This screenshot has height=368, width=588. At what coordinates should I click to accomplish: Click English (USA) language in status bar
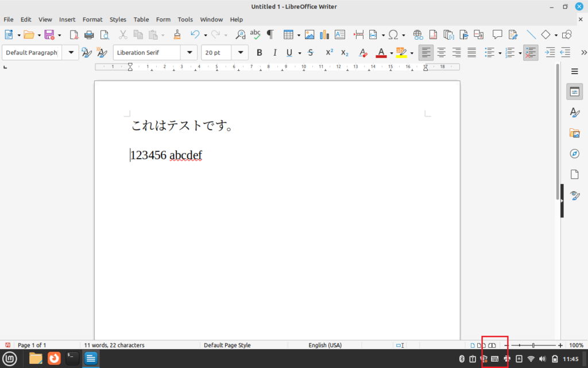(x=325, y=345)
